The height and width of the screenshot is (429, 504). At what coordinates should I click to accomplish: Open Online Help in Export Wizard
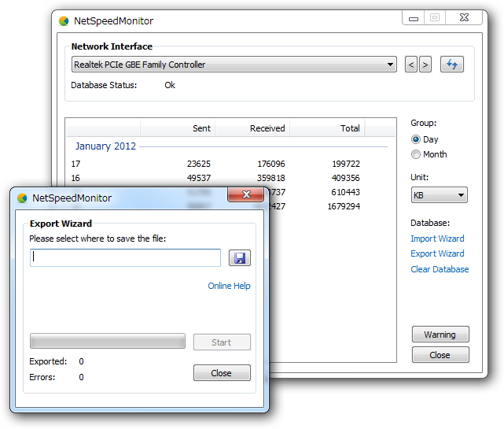[x=229, y=286]
